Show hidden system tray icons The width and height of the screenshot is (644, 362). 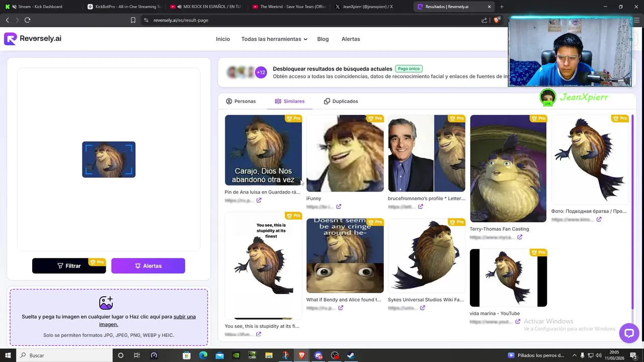coord(574,355)
